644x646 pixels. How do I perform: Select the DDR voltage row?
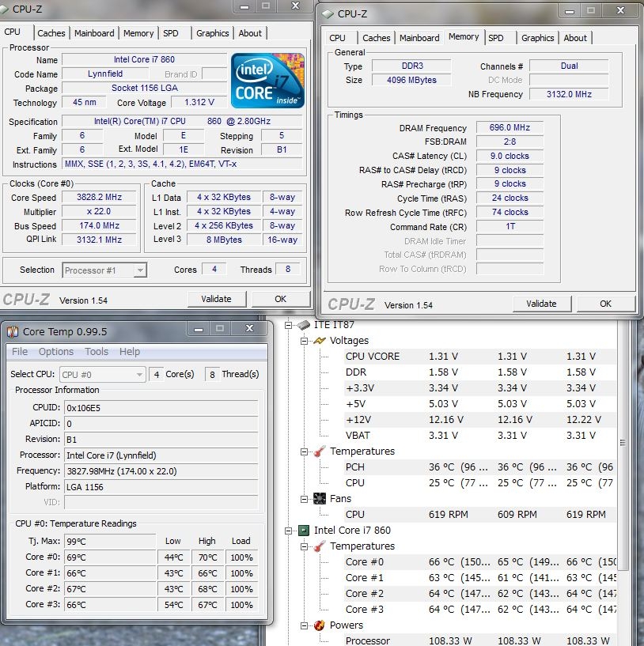coord(479,372)
